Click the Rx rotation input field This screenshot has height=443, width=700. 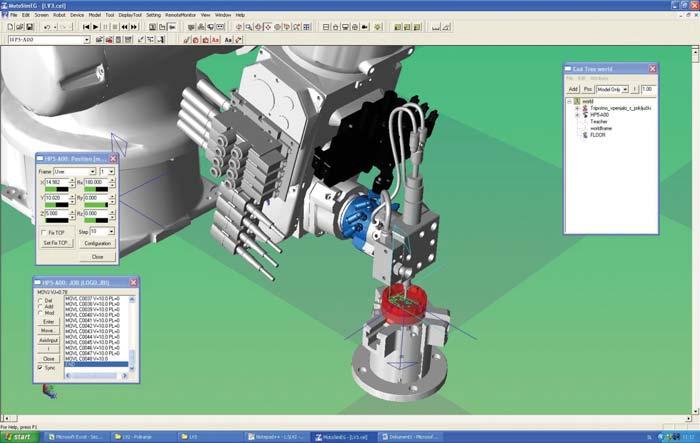pos(96,183)
